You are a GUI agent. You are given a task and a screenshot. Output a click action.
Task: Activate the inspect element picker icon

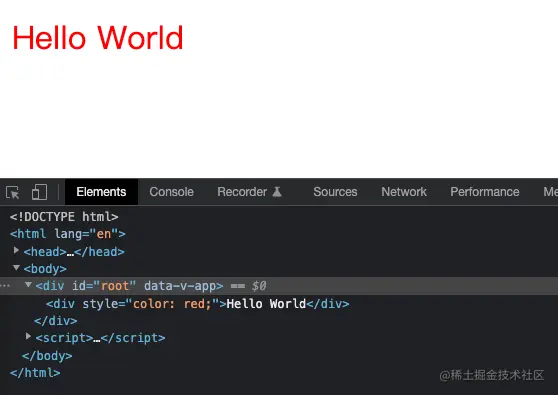point(12,193)
